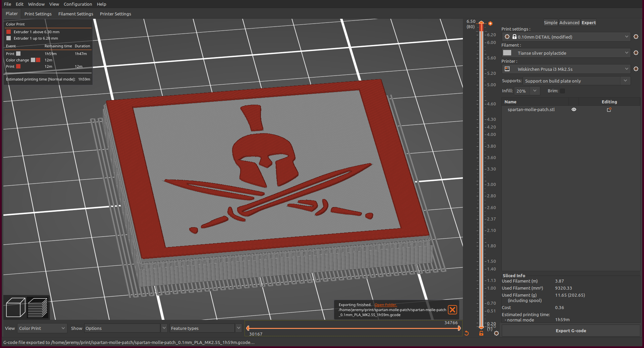Open the Help menu
Viewport: 644px width, 348px height.
(x=101, y=4)
